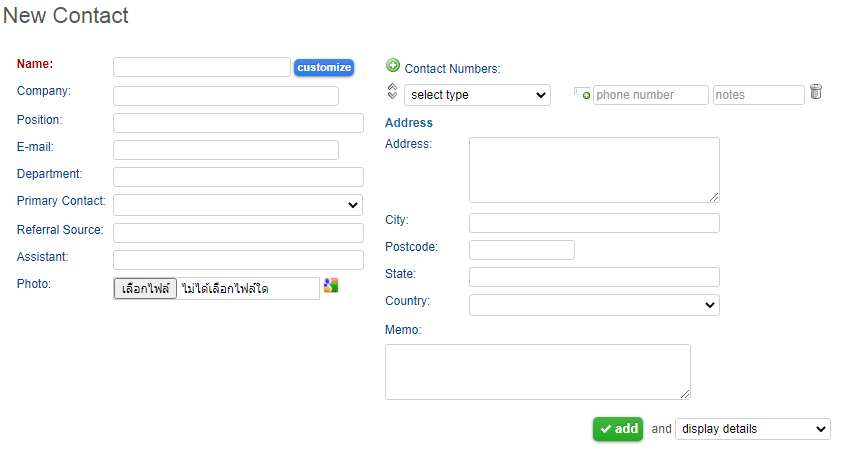The image size is (857, 451).
Task: Click the phone number input
Action: click(x=650, y=95)
